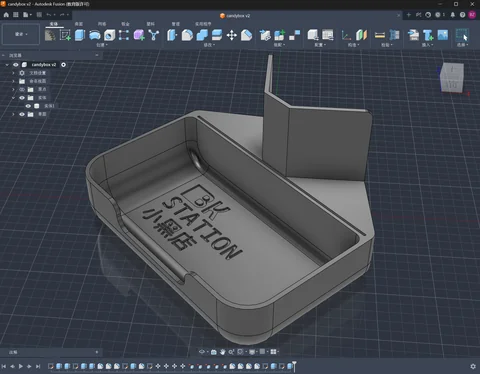Click the Interference inspect icon
Viewport: 480px width, 374px height.
tap(394, 35)
